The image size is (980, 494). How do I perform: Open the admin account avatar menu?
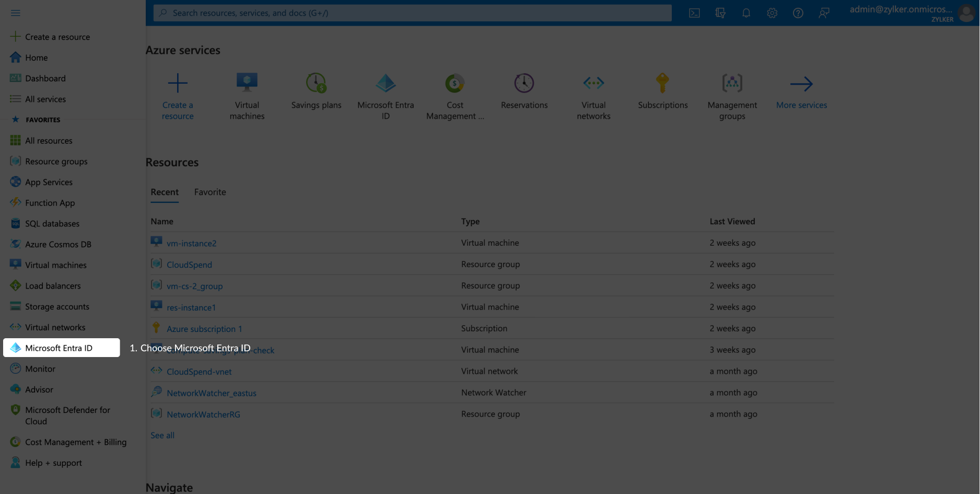coord(965,14)
